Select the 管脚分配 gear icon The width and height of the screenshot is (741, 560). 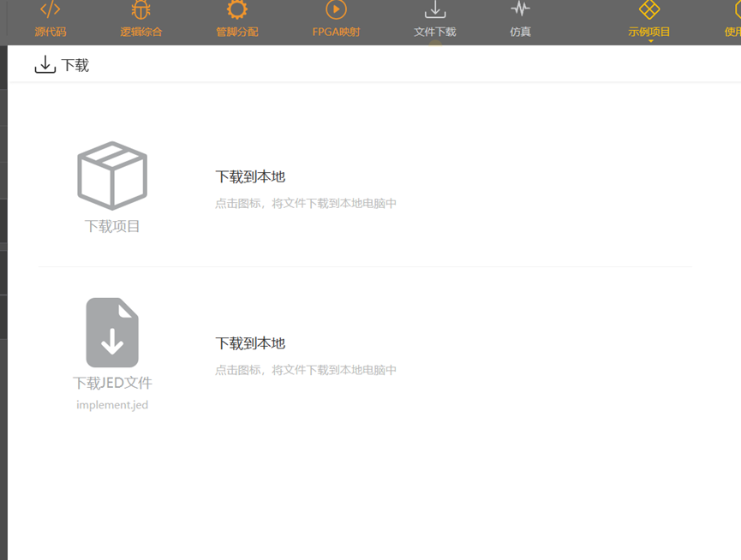coord(236,10)
